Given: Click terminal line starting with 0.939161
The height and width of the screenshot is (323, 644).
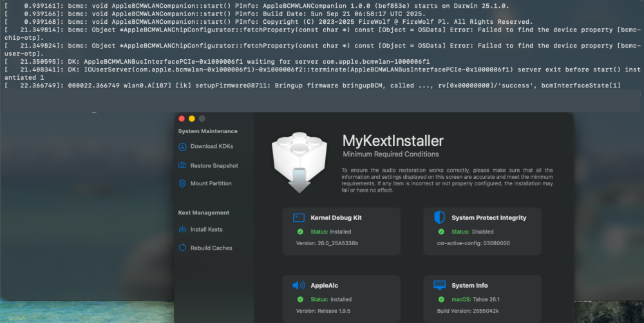Looking at the screenshot, I should pos(257,6).
